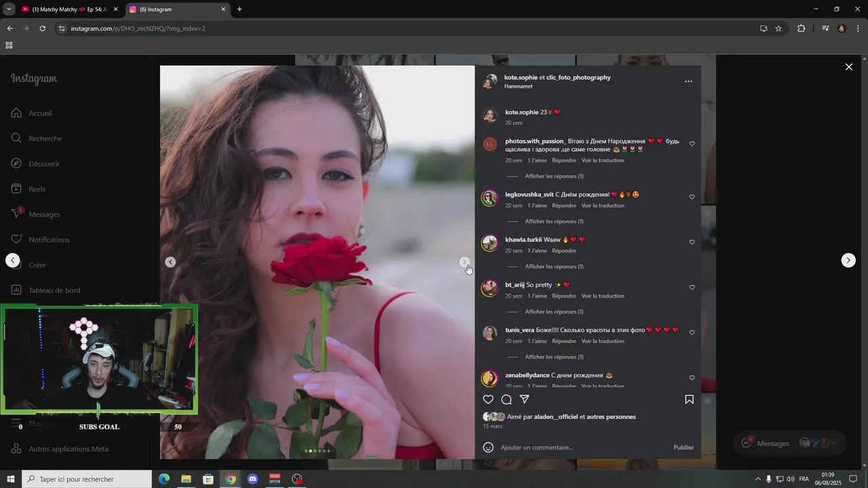Expand replies under the photos.with_passion_ comment

point(554,176)
